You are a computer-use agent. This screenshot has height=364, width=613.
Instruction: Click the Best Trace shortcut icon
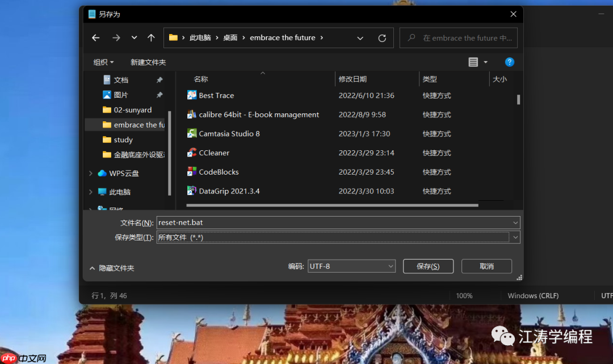click(x=192, y=95)
